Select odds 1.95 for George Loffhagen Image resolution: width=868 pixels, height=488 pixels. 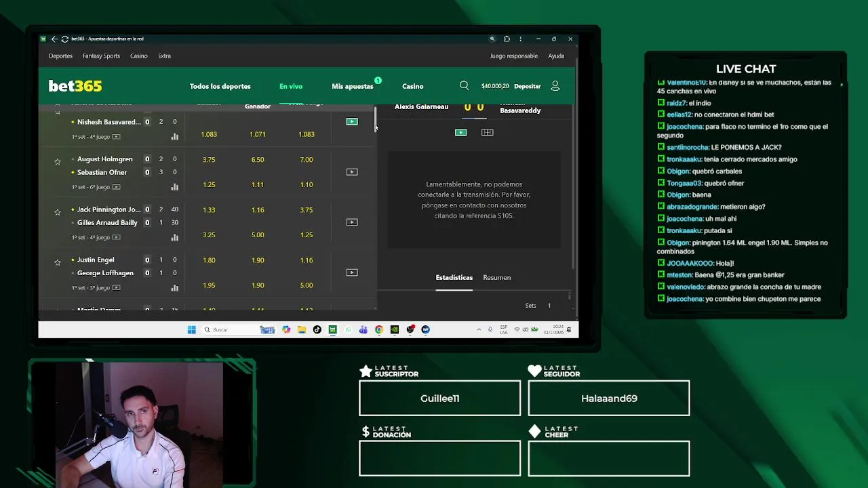209,285
